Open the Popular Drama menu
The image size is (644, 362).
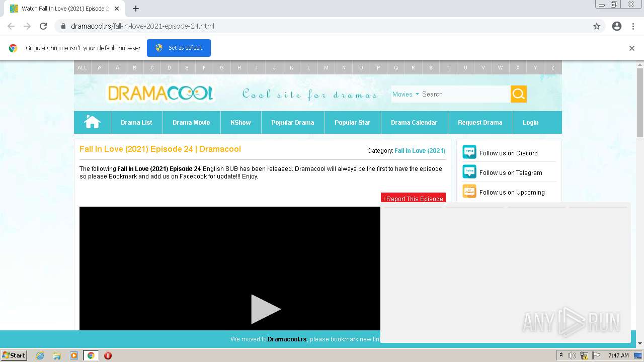(x=293, y=122)
